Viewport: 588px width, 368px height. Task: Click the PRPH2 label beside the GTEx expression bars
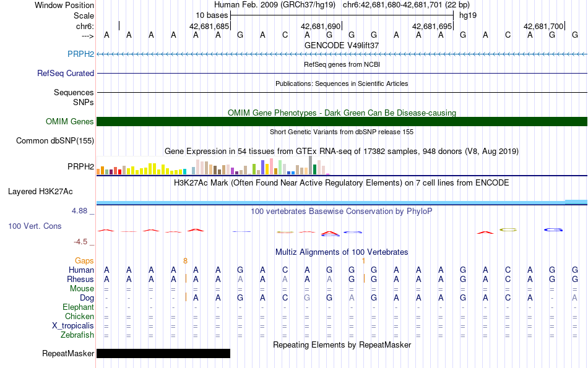click(80, 166)
